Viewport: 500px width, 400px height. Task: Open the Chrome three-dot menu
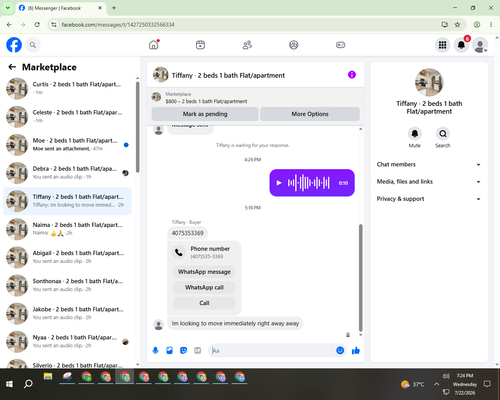click(491, 24)
